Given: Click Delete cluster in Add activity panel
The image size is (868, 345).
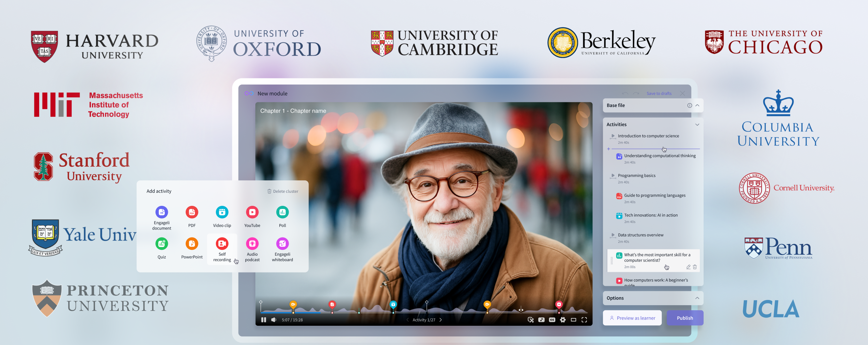Looking at the screenshot, I should click(283, 191).
